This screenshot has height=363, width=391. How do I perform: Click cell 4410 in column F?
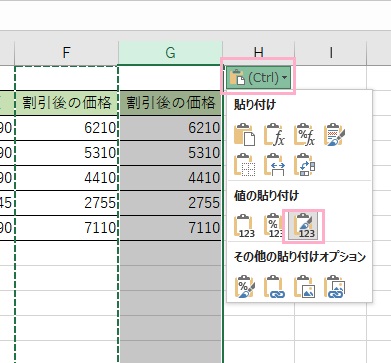pos(66,178)
